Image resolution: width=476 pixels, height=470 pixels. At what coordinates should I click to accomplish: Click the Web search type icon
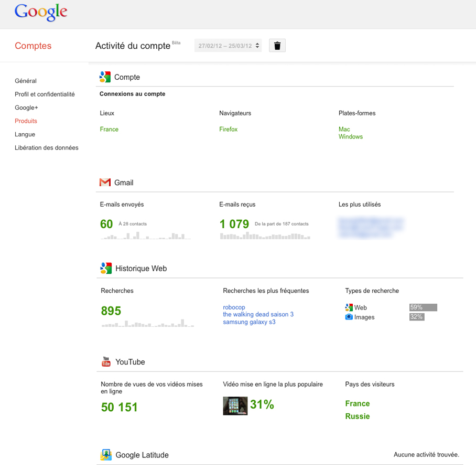coord(349,307)
